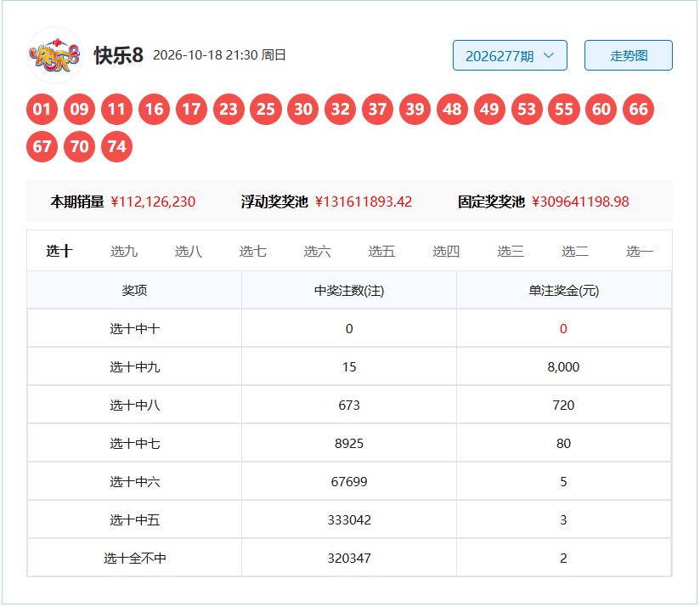
Task: Open the 选七 tab
Action: click(x=252, y=251)
